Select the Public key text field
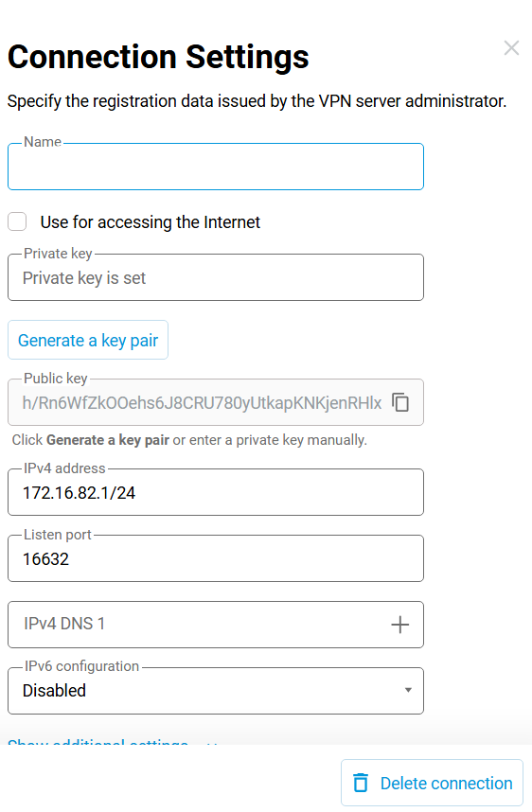532x812 pixels. (x=202, y=402)
